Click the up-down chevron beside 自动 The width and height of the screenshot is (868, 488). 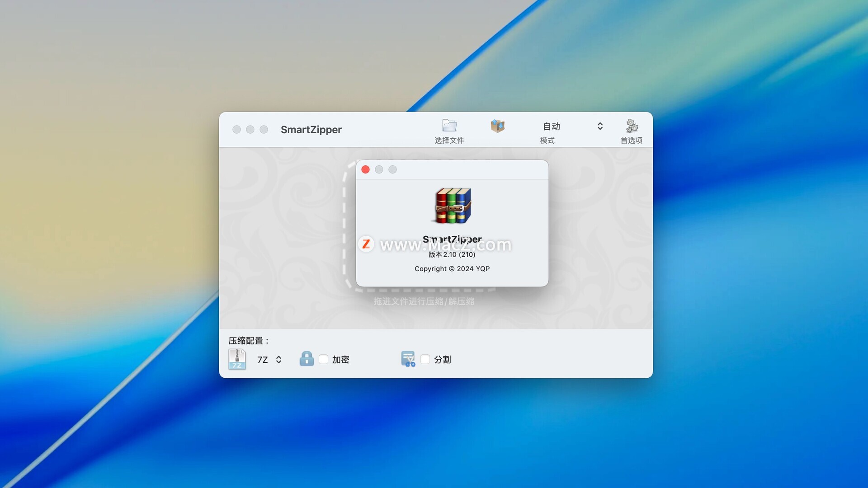[x=600, y=126]
